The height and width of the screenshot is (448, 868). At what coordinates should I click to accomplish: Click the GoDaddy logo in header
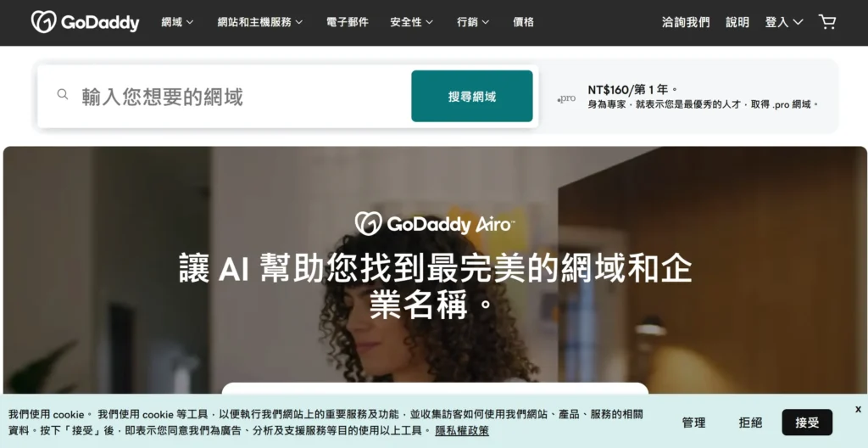(x=86, y=22)
